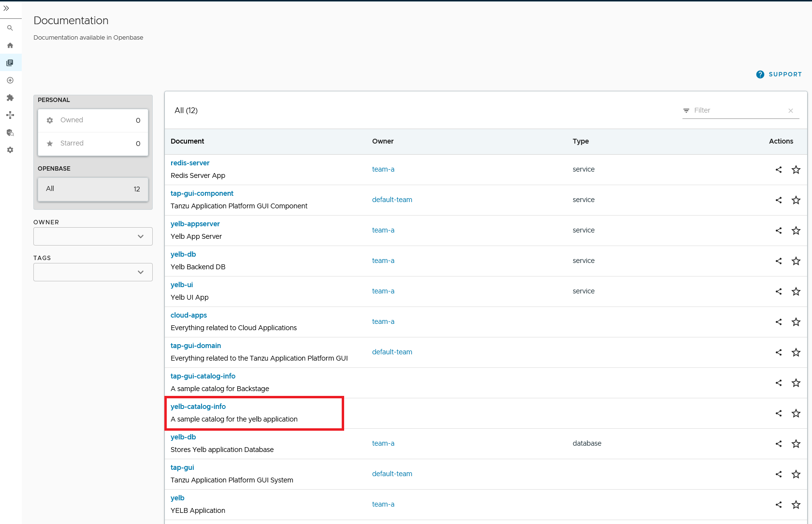
Task: Open the Create entity plus icon
Action: click(x=10, y=80)
